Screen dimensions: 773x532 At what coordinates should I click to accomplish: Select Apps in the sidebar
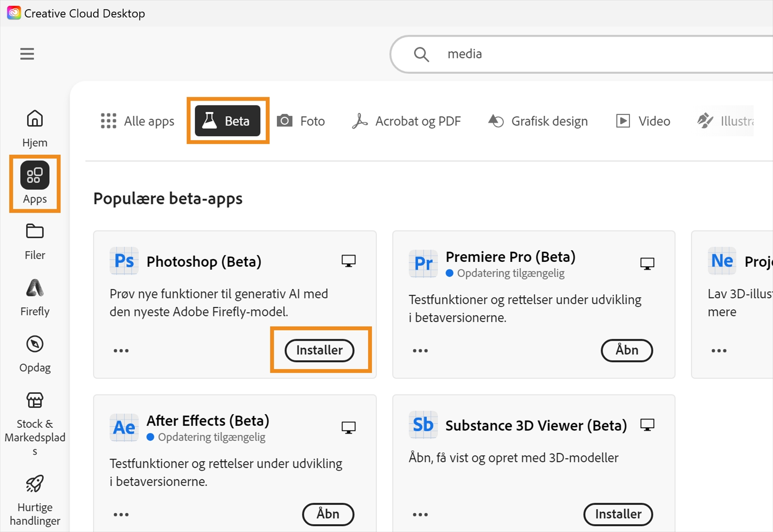click(34, 184)
